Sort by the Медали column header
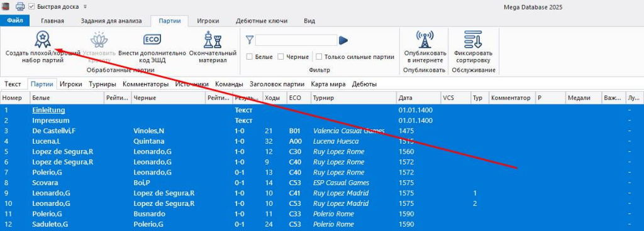Image resolution: width=644 pixels, height=231 pixels. click(x=583, y=99)
